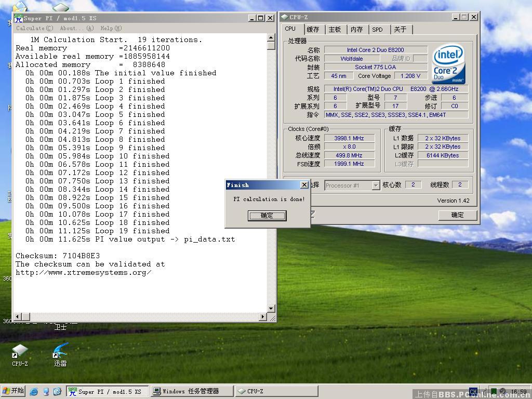Screen dimensions: 532x399
Task: Select the 关于 tab in CPU-Z
Action: [401, 30]
